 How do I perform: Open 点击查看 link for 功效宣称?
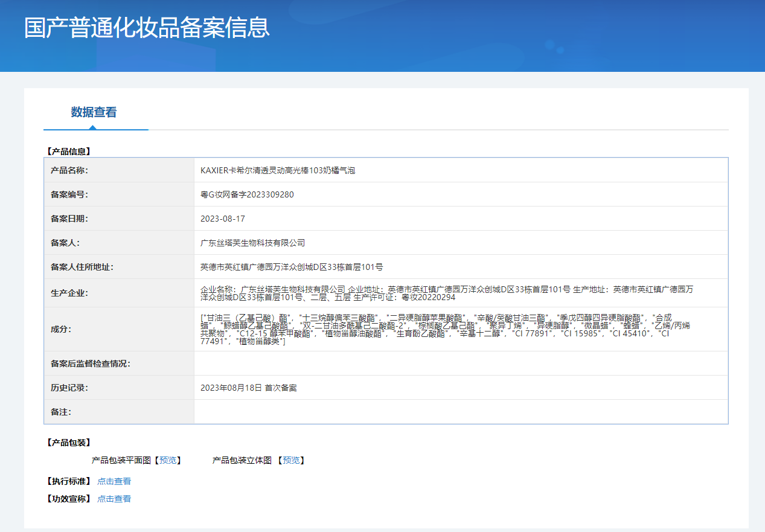[x=114, y=499]
